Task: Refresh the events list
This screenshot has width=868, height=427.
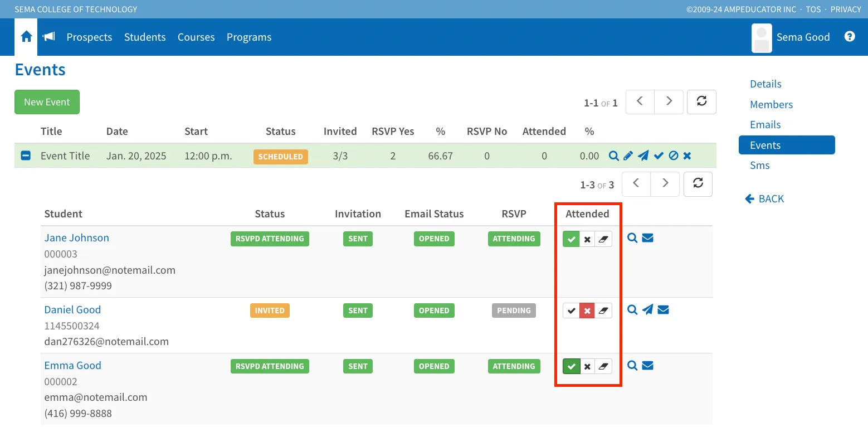Action: click(x=701, y=102)
